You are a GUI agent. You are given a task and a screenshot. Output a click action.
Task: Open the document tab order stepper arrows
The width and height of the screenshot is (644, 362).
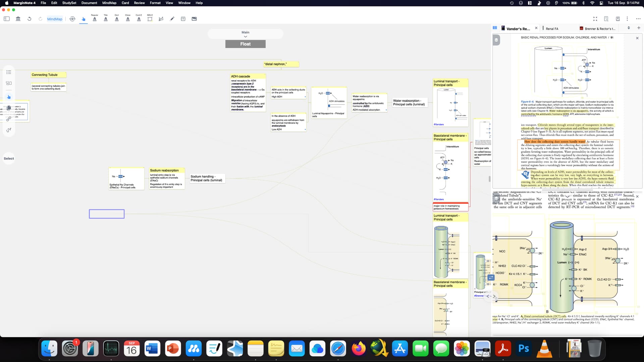tap(629, 28)
